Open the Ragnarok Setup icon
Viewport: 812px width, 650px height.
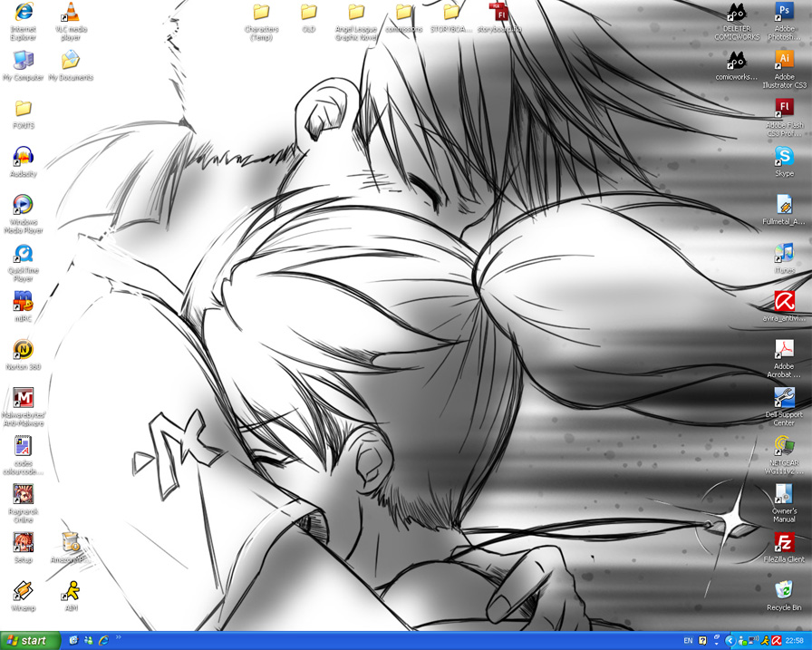click(24, 548)
